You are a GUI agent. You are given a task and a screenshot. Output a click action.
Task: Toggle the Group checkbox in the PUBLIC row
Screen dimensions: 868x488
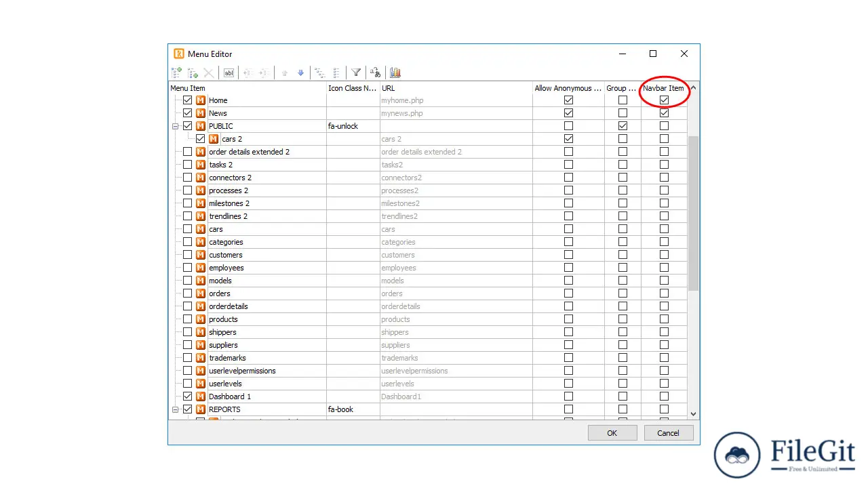pyautogui.click(x=623, y=126)
